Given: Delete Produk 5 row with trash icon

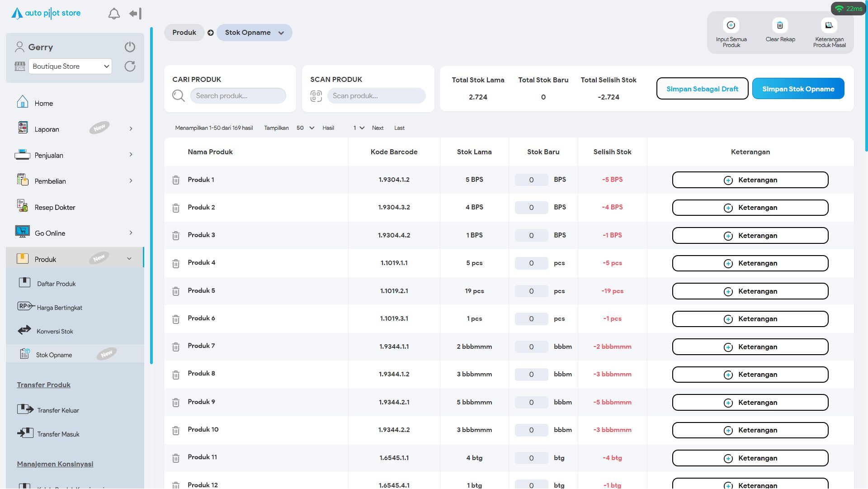Looking at the screenshot, I should point(176,291).
